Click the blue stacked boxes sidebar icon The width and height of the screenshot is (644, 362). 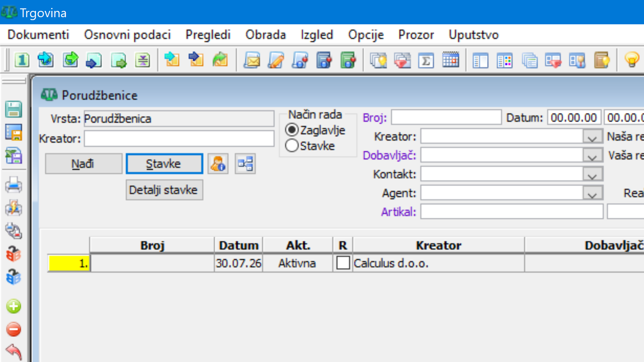(14, 277)
